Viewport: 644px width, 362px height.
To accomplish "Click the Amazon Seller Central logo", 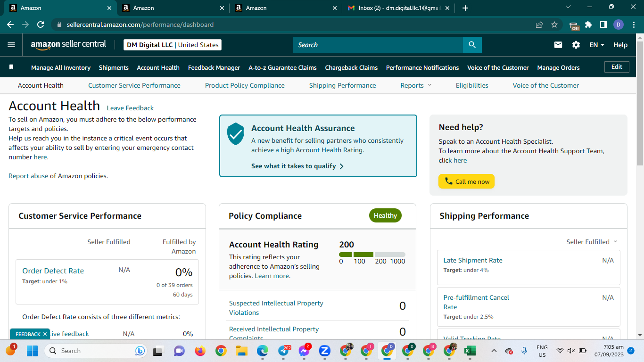I will 68,45.
